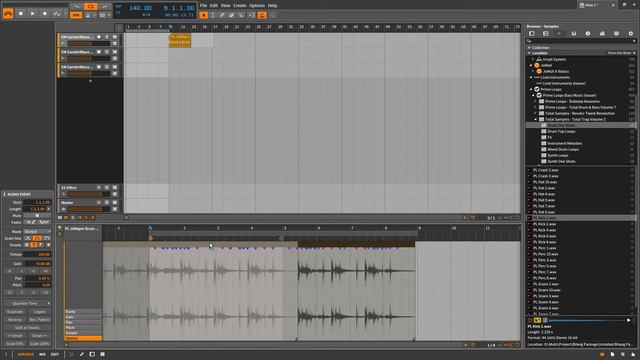Select PL Snare 1.wav sample
This screenshot has height=360, width=640.
coord(546,284)
